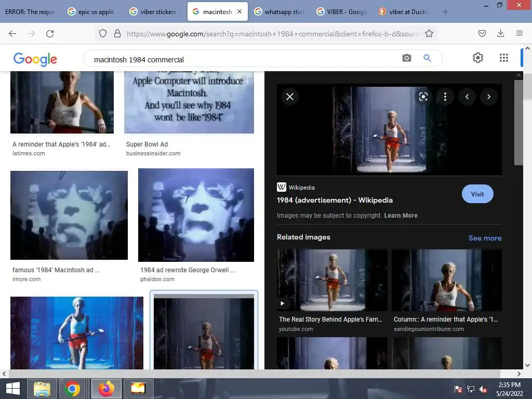Open famous '1984' Macintosh ad caption

click(56, 270)
